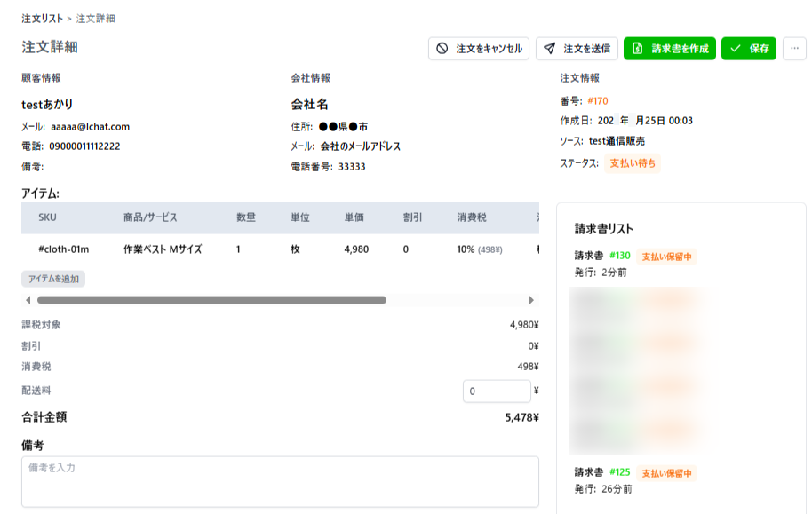Click the items table horizontal scrollbar thumb
The height and width of the screenshot is (514, 812).
click(x=211, y=300)
